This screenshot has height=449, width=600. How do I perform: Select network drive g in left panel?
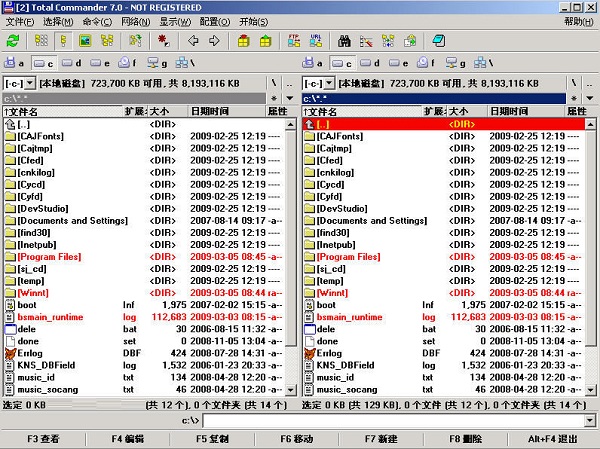[155, 63]
